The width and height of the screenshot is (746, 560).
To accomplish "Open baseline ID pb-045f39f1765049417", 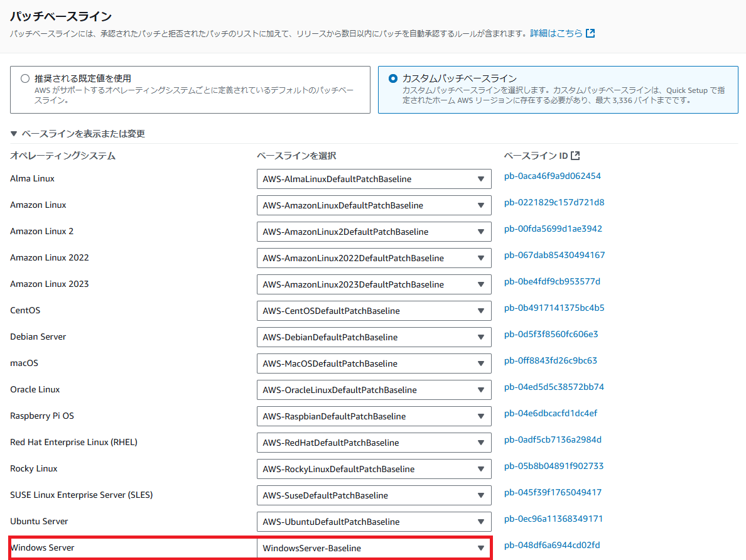I will [553, 492].
